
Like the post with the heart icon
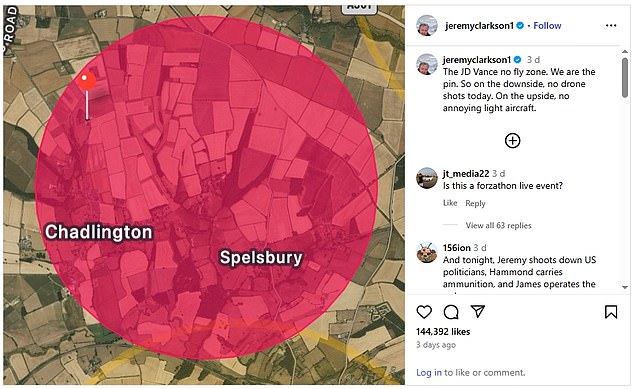pyautogui.click(x=424, y=312)
